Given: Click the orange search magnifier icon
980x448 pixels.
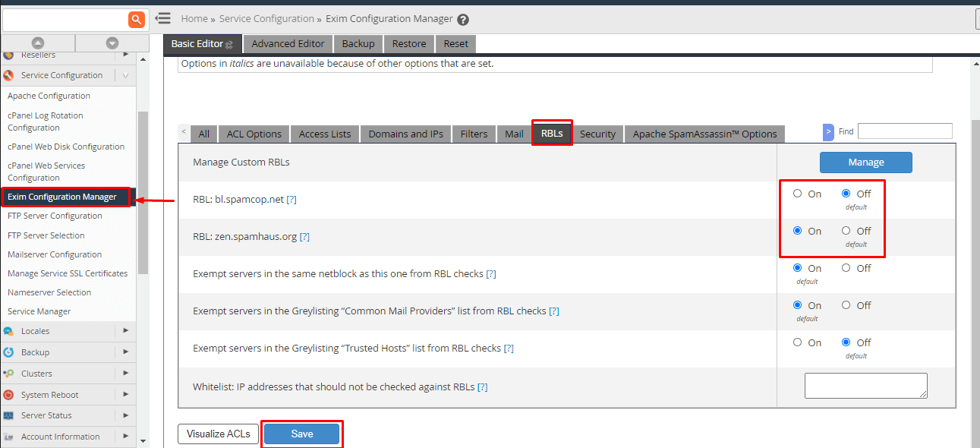Looking at the screenshot, I should point(137,20).
